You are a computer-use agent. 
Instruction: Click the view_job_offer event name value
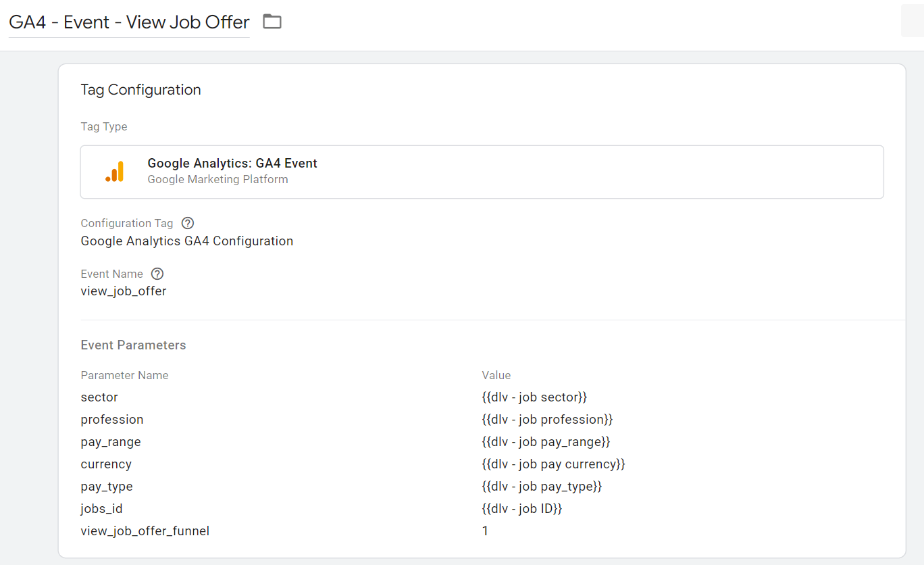click(124, 291)
